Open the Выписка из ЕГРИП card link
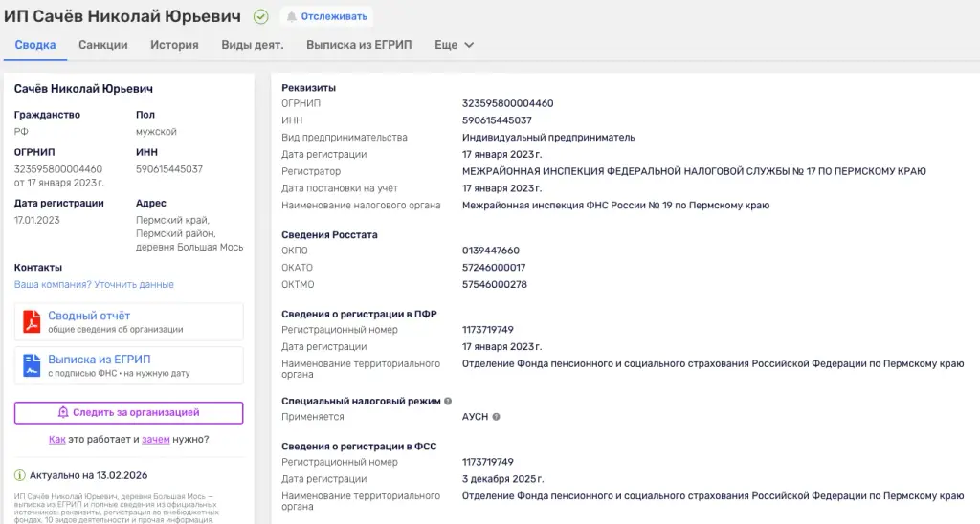This screenshot has height=524, width=980. click(99, 360)
